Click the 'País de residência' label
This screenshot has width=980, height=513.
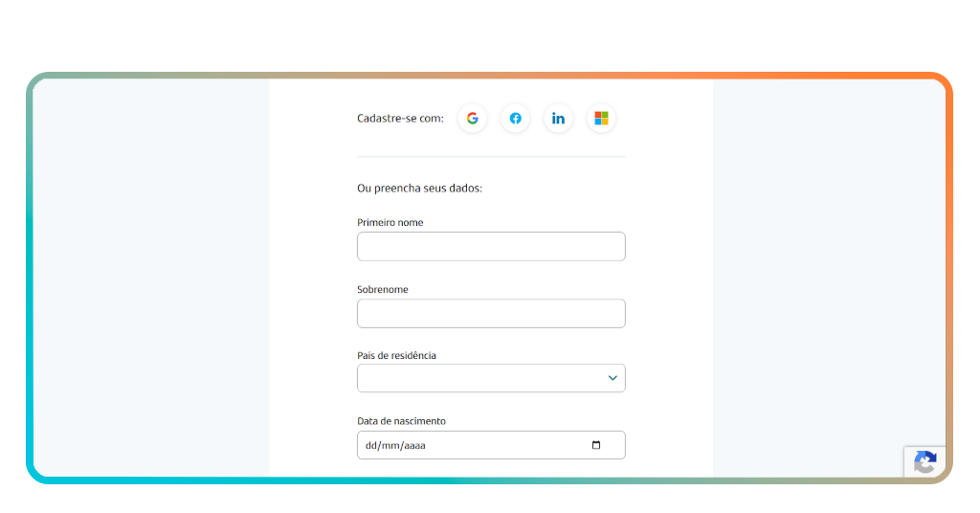396,355
